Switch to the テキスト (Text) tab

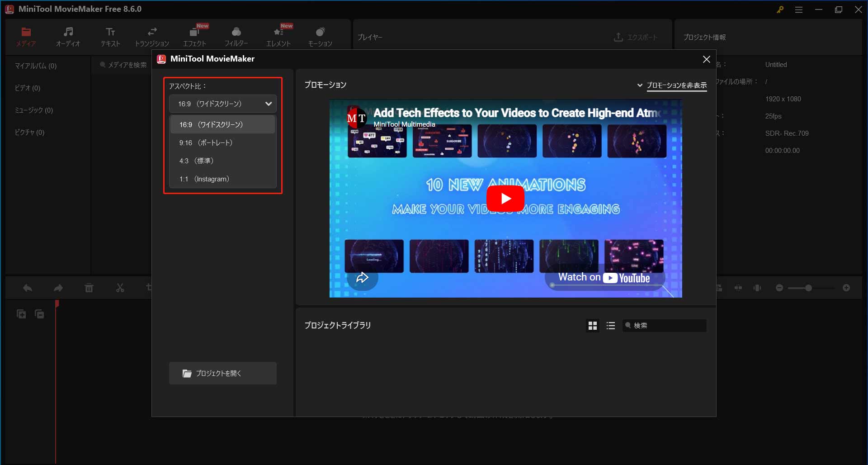(110, 36)
